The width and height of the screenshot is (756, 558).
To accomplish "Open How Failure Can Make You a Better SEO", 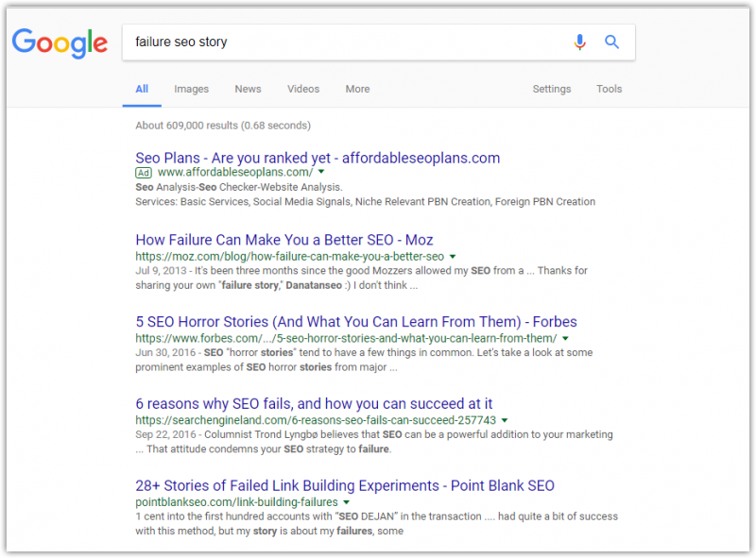I will pos(284,240).
